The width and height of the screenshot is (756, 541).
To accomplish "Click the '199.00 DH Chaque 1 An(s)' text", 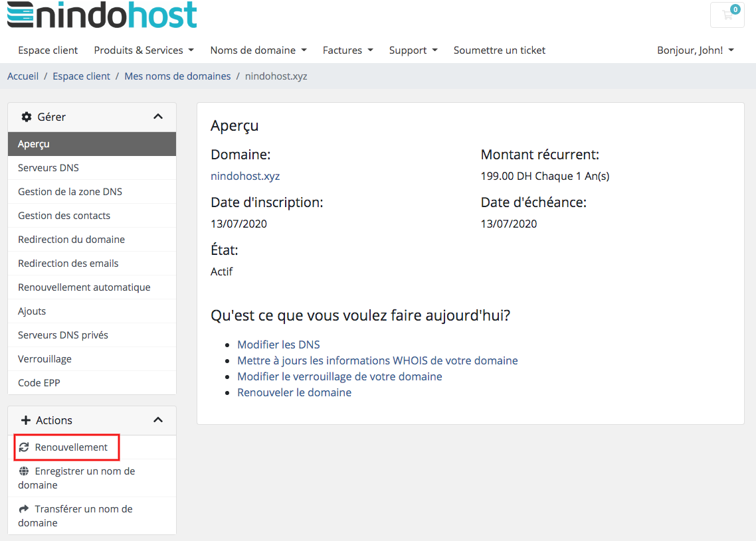I will point(545,177).
